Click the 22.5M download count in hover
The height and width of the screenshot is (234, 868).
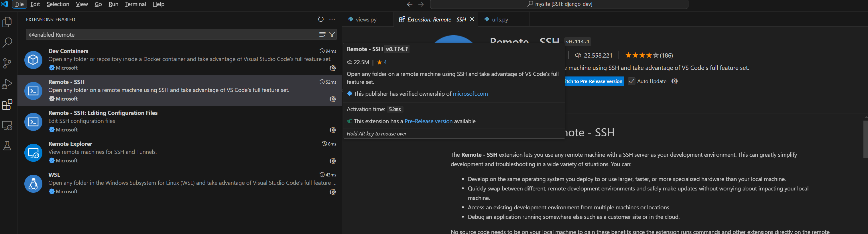358,62
